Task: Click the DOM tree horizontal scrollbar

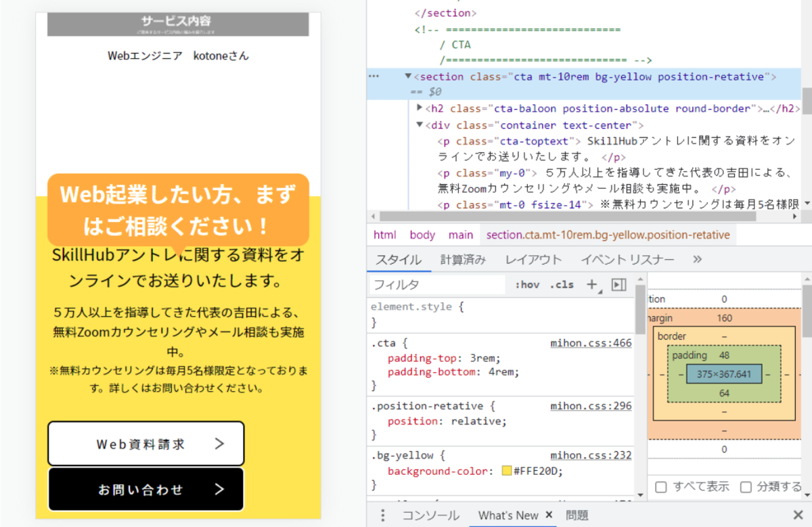Action: (x=567, y=216)
